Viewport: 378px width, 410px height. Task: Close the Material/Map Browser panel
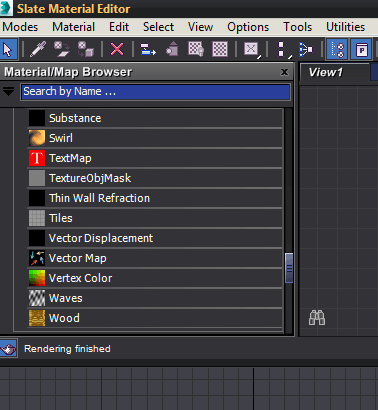point(284,72)
